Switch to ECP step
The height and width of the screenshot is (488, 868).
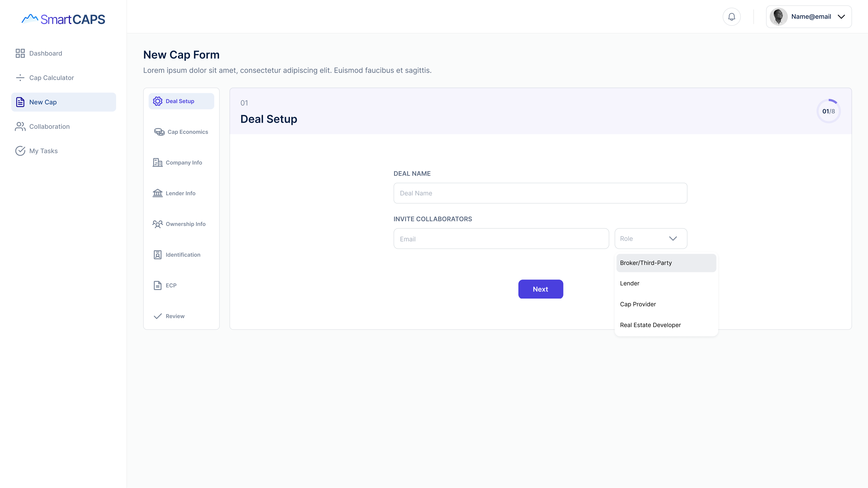click(x=181, y=285)
